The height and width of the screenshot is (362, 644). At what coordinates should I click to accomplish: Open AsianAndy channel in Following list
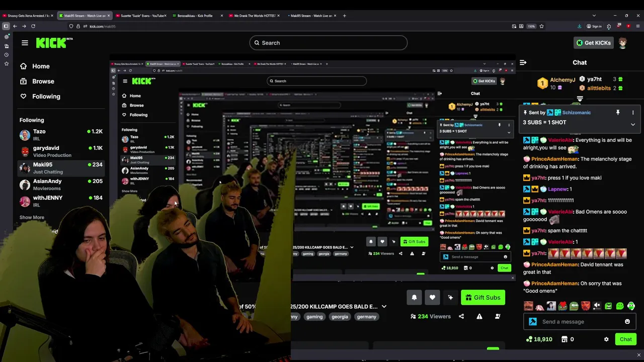(x=61, y=185)
